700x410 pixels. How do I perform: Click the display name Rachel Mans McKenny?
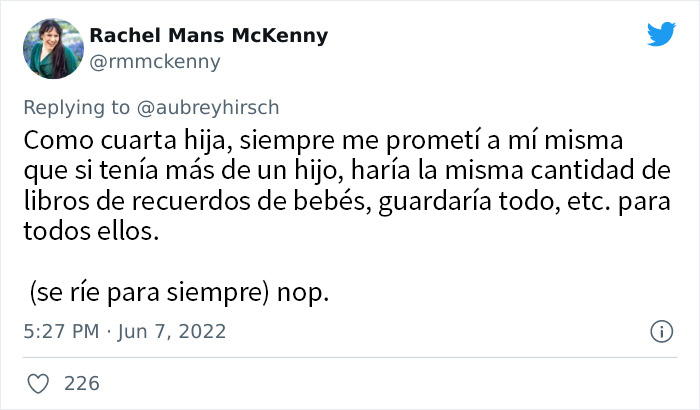click(208, 36)
